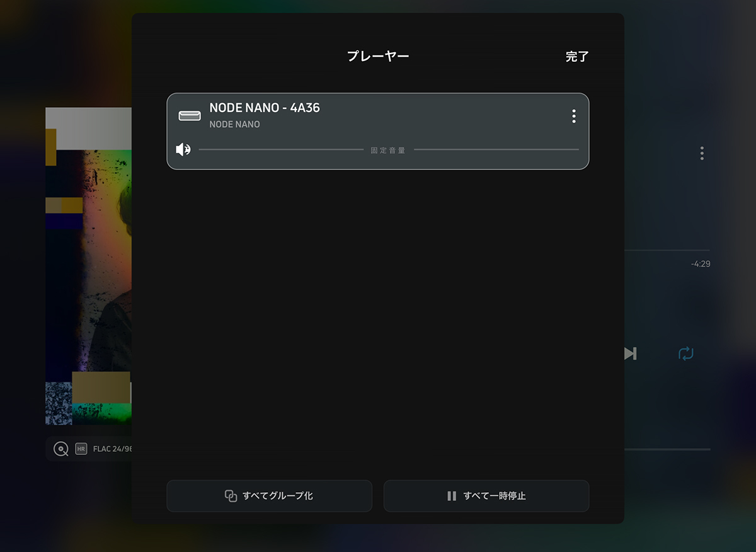Click the すべてグループ化 button
This screenshot has height=552, width=756.
click(x=269, y=496)
